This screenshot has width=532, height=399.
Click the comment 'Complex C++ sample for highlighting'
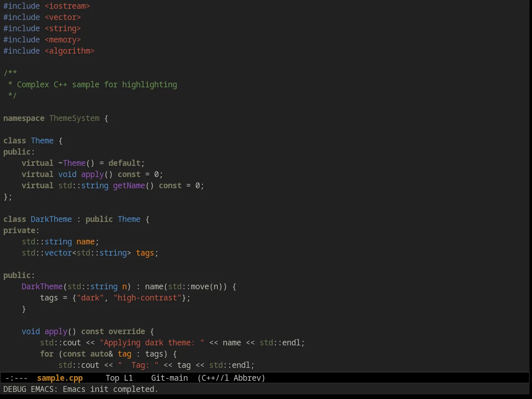click(97, 84)
